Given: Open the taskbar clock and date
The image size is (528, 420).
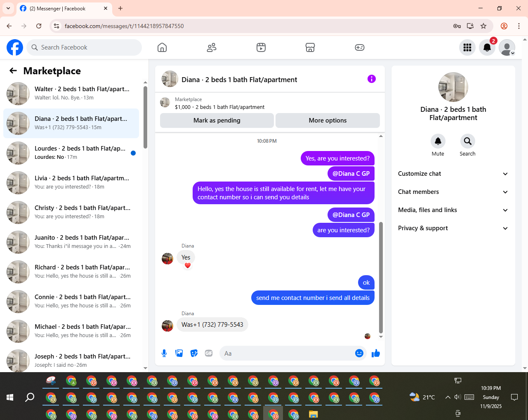Looking at the screenshot, I should click(x=491, y=397).
